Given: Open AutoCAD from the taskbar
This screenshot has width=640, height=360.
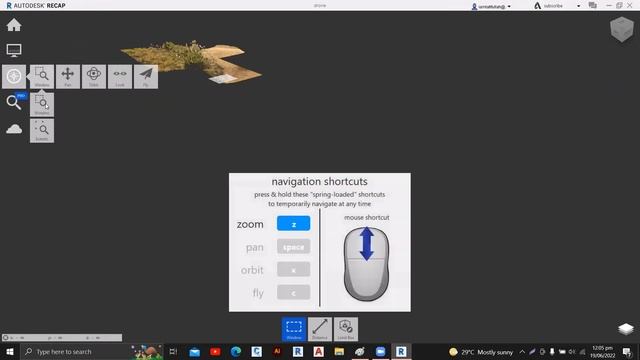Looking at the screenshot, I should (x=318, y=351).
